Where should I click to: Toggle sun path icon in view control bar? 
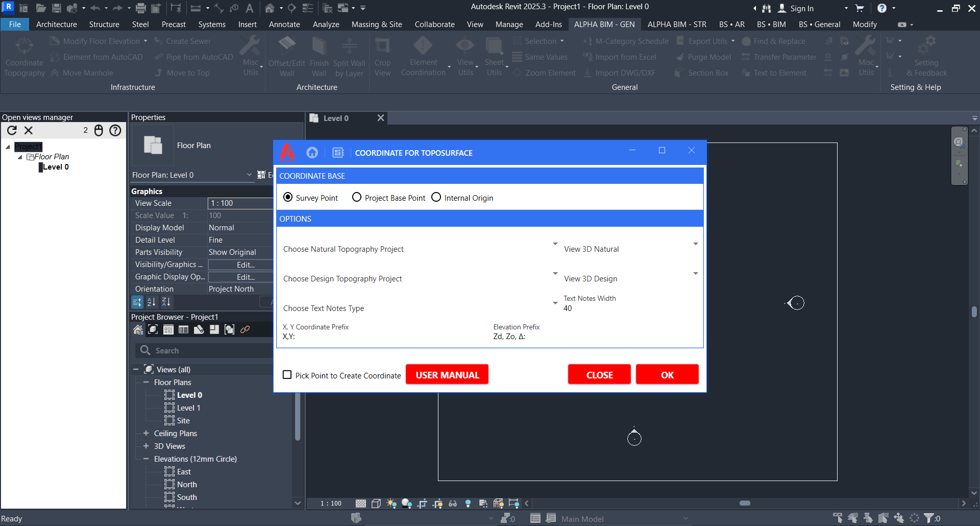pos(391,504)
